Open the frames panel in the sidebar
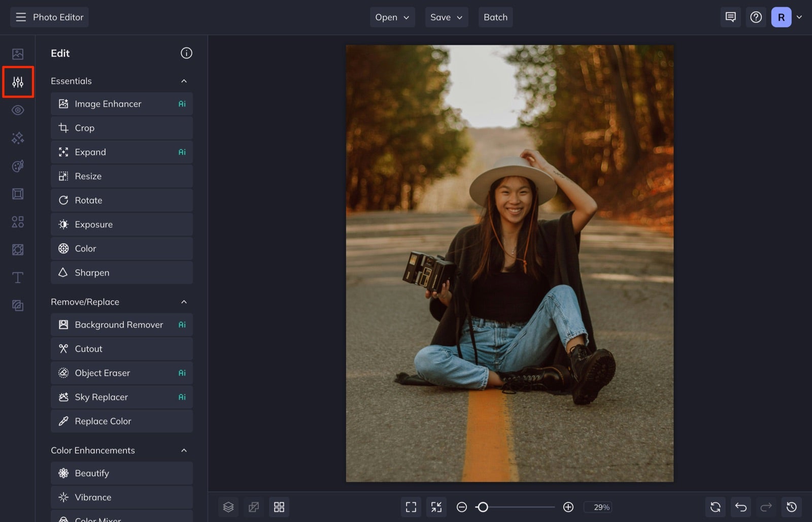The height and width of the screenshot is (522, 812). point(18,193)
